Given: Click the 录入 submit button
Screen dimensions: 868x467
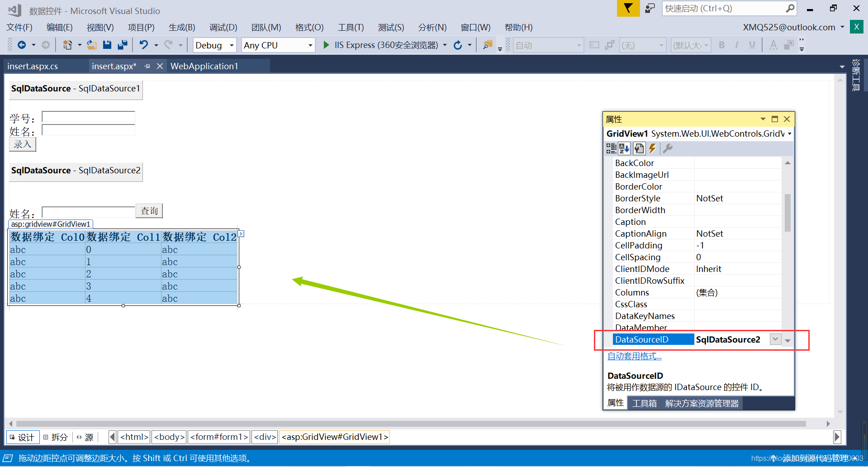Looking at the screenshot, I should [x=23, y=144].
